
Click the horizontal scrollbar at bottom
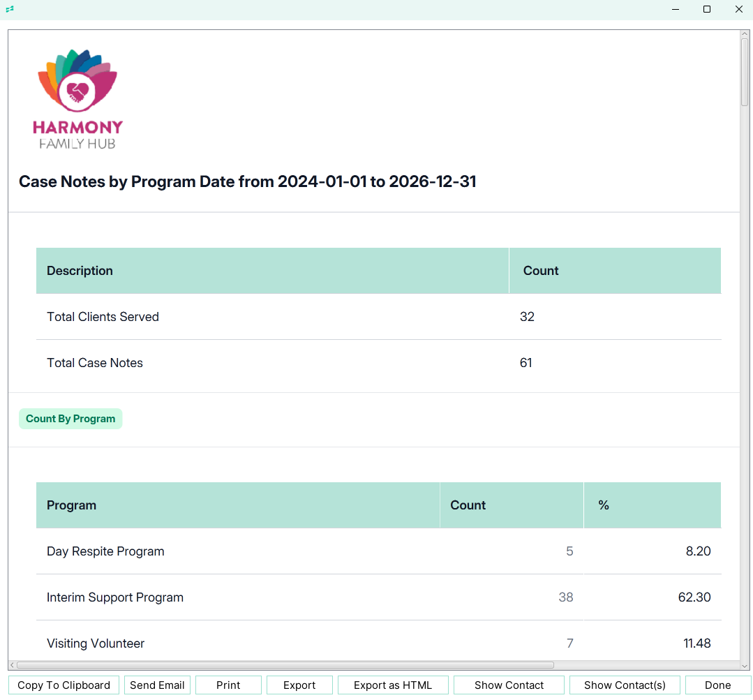(285, 665)
